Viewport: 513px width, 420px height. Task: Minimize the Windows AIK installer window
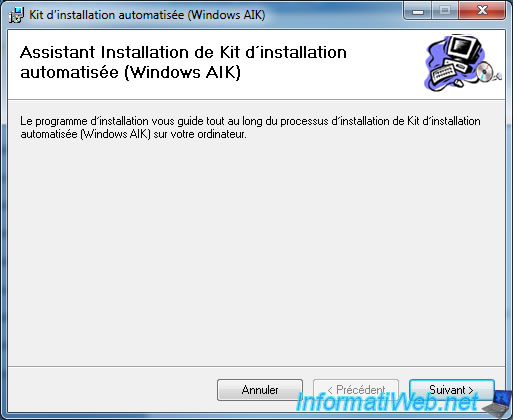pyautogui.click(x=418, y=11)
